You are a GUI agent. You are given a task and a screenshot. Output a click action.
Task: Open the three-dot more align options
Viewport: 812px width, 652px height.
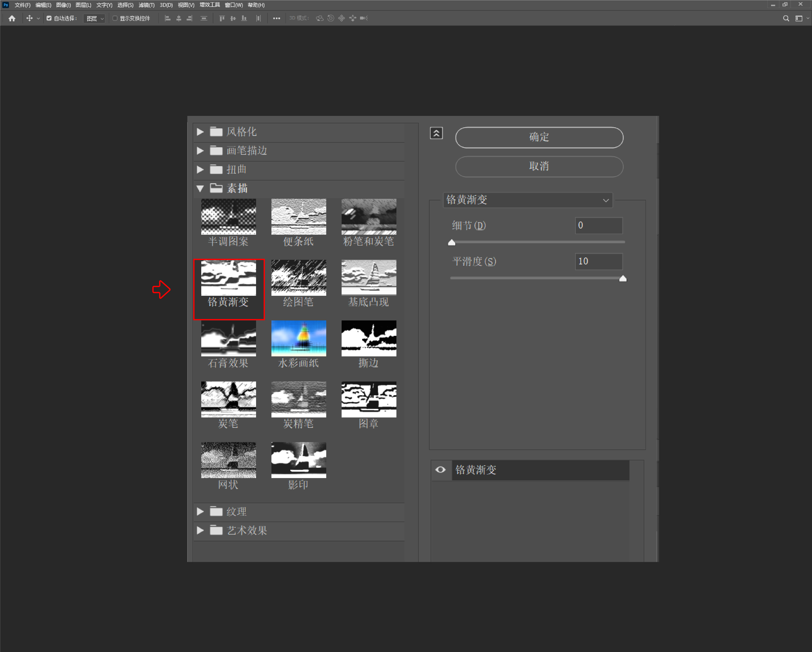[x=276, y=18]
